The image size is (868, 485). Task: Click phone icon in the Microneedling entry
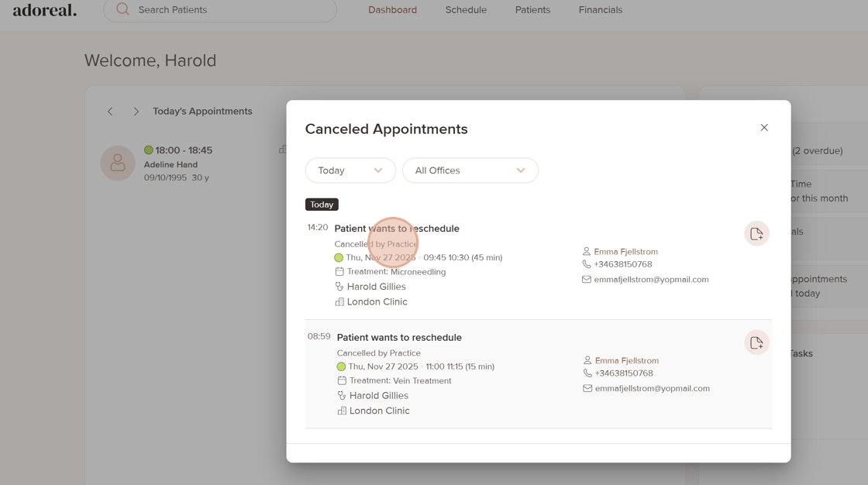pos(586,264)
